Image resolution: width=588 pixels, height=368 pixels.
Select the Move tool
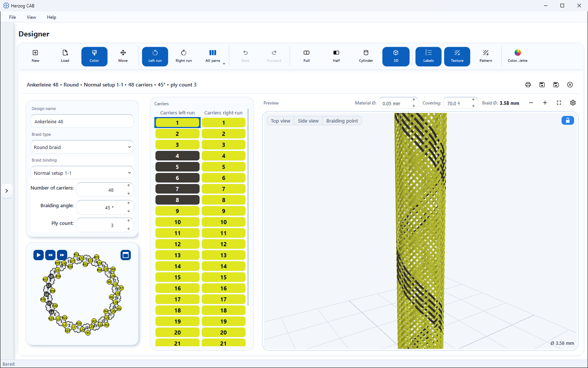[x=123, y=56]
